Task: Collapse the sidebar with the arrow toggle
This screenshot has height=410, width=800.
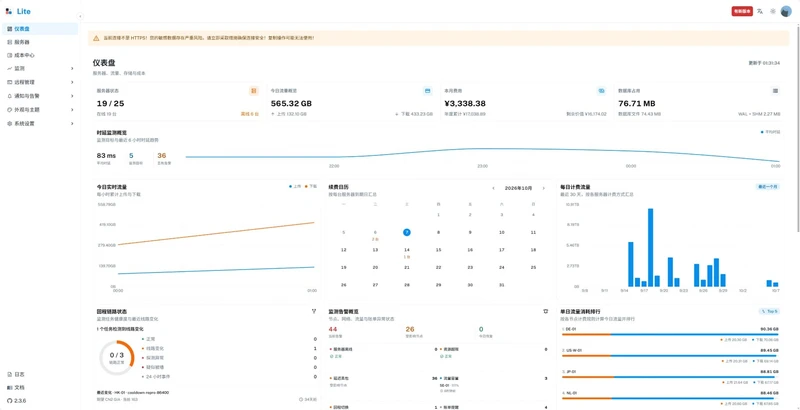Action: pyautogui.click(x=80, y=16)
